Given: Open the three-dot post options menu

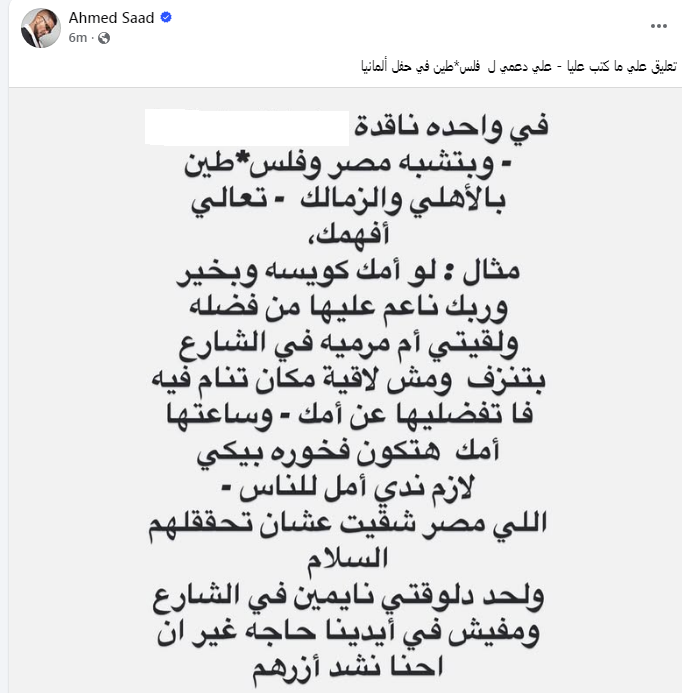Looking at the screenshot, I should (x=657, y=24).
